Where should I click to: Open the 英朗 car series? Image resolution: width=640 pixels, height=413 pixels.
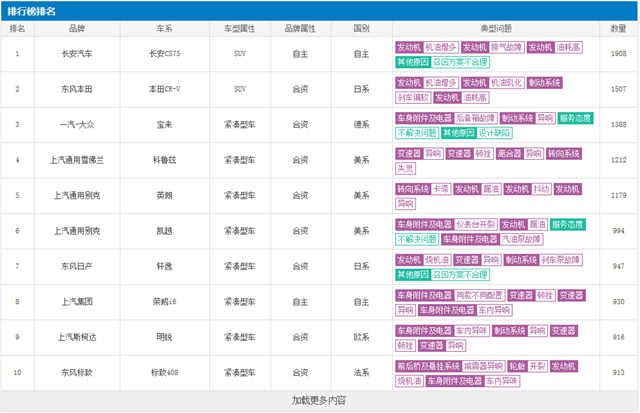pyautogui.click(x=164, y=195)
